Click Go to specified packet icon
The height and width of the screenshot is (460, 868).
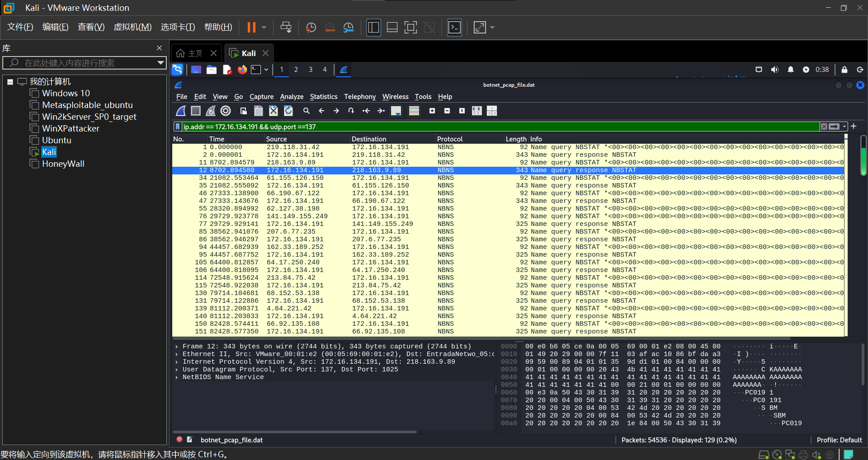pyautogui.click(x=351, y=111)
